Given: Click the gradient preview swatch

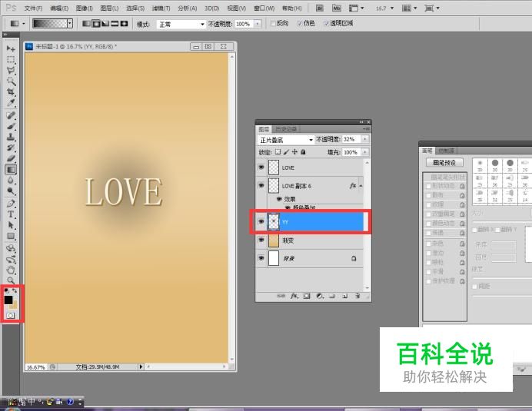Looking at the screenshot, I should 50,23.
